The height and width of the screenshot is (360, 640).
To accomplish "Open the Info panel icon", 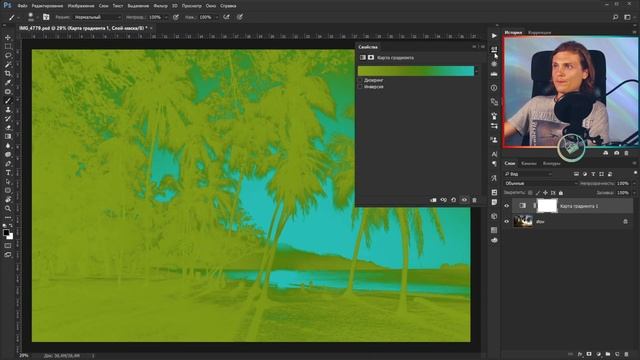I will [494, 88].
